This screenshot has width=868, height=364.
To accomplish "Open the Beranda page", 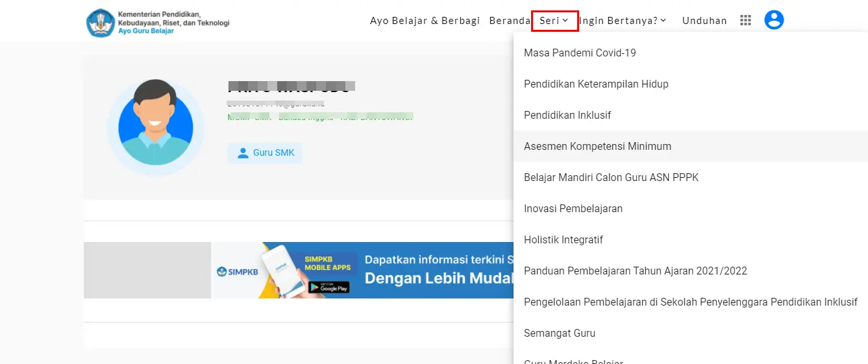I will (510, 21).
